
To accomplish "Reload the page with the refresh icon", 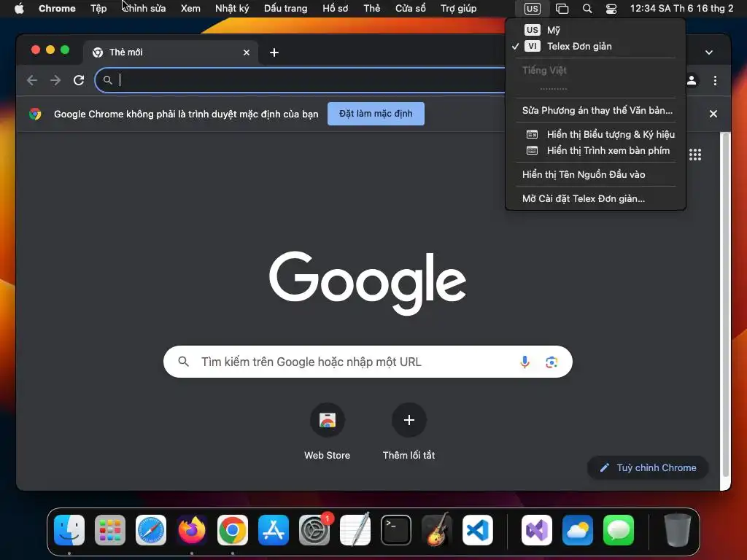I will [x=79, y=80].
